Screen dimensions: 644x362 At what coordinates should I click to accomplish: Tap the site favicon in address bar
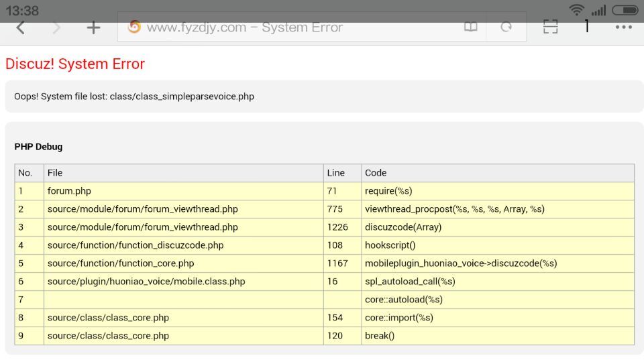pyautogui.click(x=134, y=27)
